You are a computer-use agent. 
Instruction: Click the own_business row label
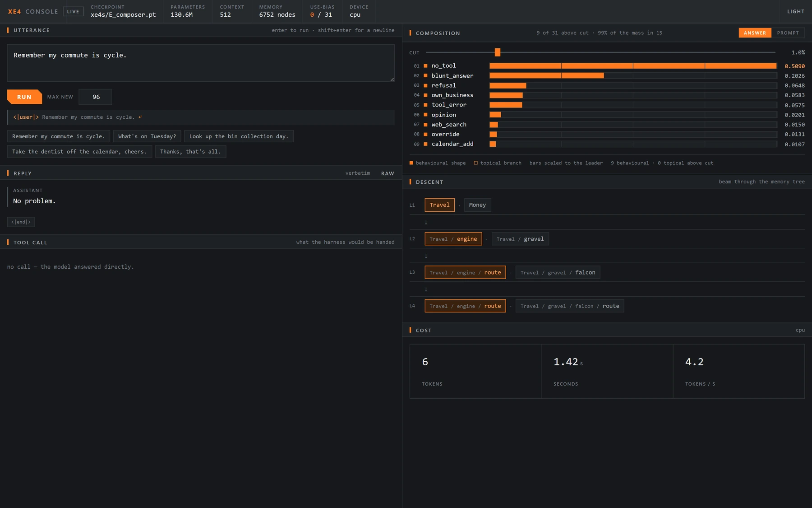pyautogui.click(x=452, y=95)
